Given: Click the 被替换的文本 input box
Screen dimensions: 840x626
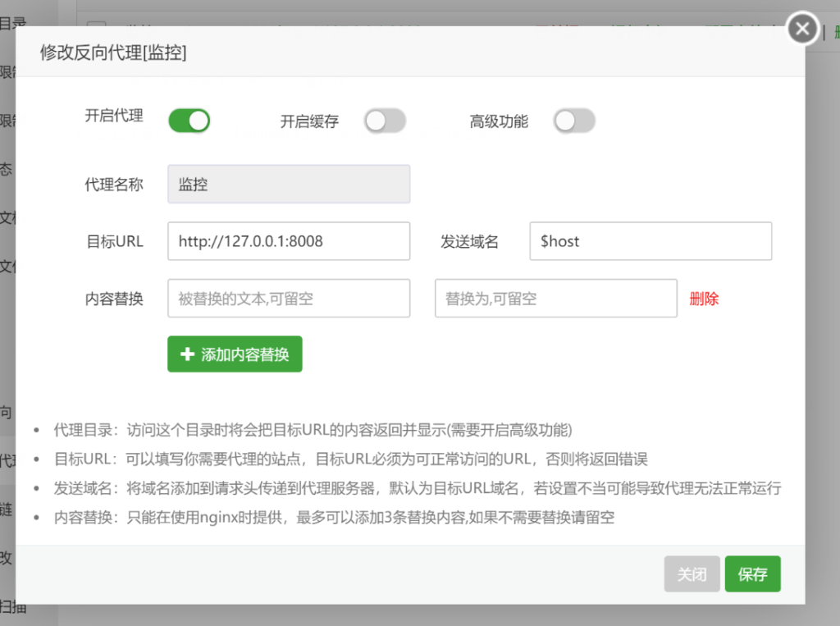Looking at the screenshot, I should click(289, 299).
